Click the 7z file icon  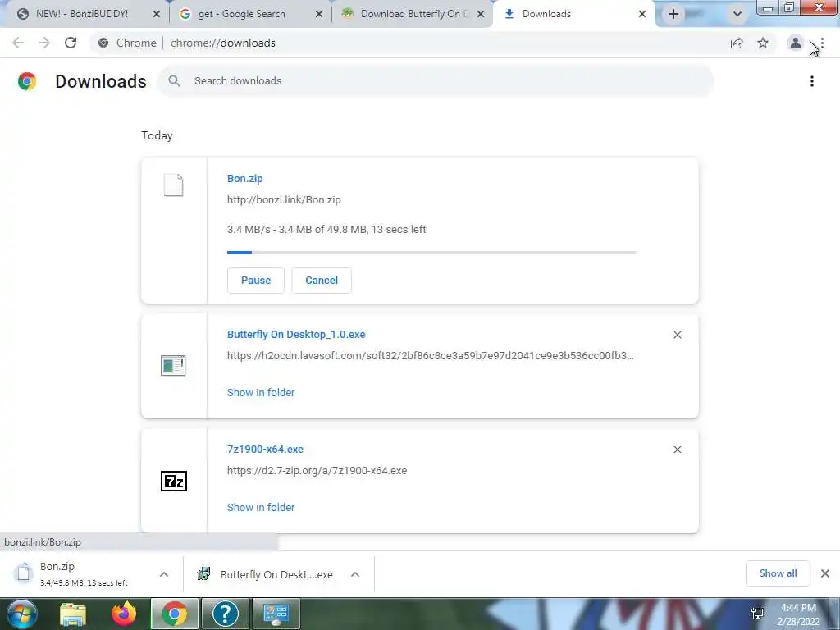tap(174, 481)
